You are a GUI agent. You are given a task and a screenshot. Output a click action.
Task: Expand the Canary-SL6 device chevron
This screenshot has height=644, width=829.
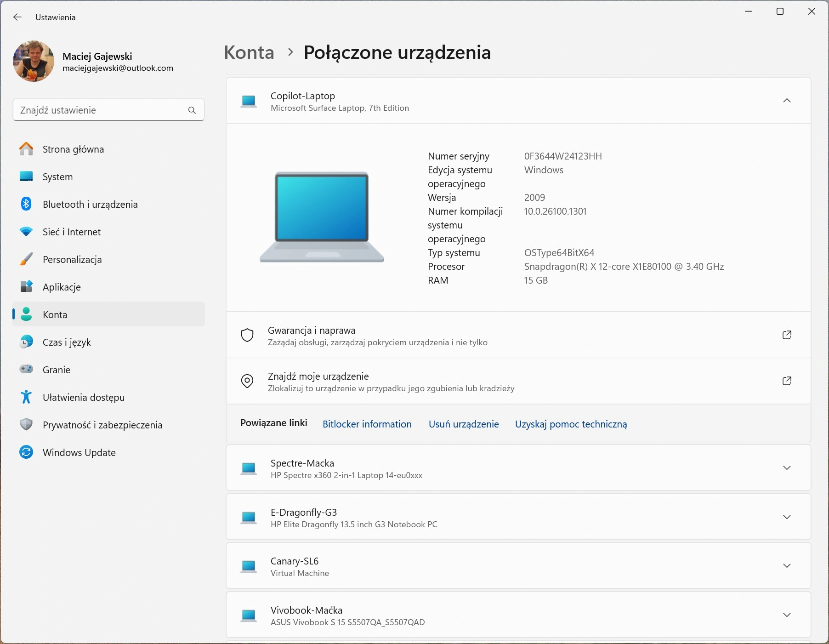coord(787,566)
